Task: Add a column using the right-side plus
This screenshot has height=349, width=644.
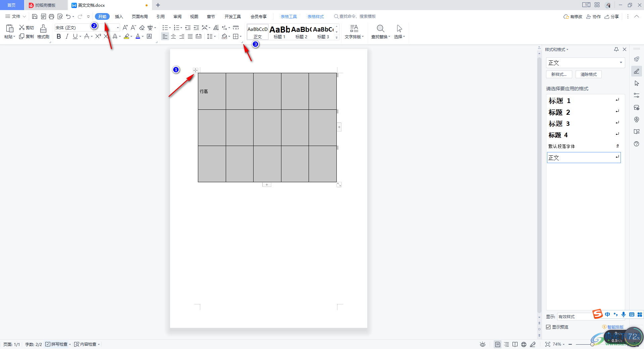Action: [339, 127]
